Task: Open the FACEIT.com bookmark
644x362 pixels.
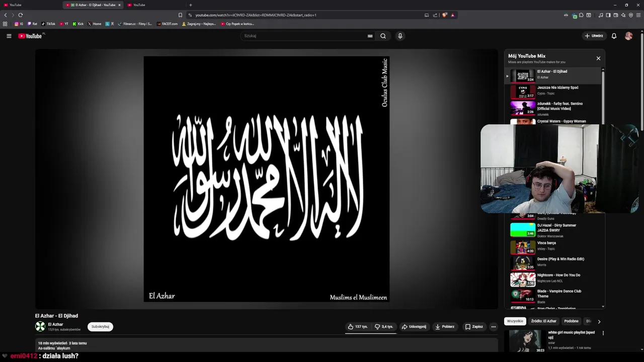Action: point(168,24)
